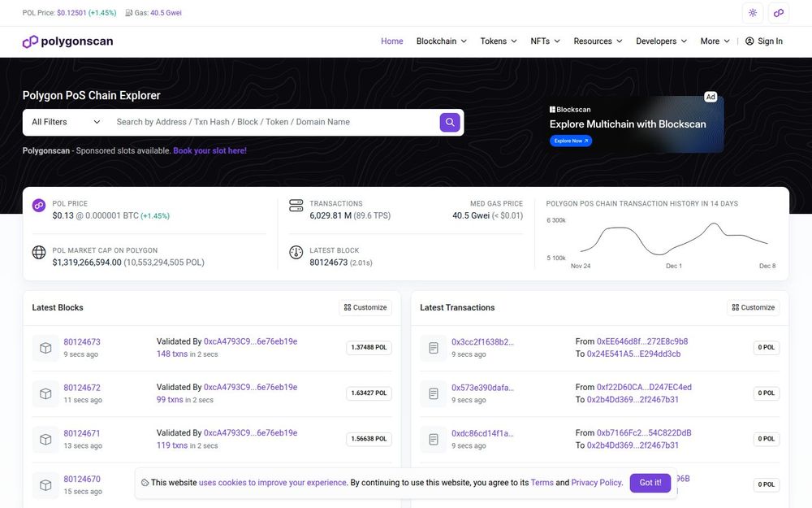Open transaction 0xdc86cd14f1a...
This screenshot has height=508, width=812.
(482, 433)
